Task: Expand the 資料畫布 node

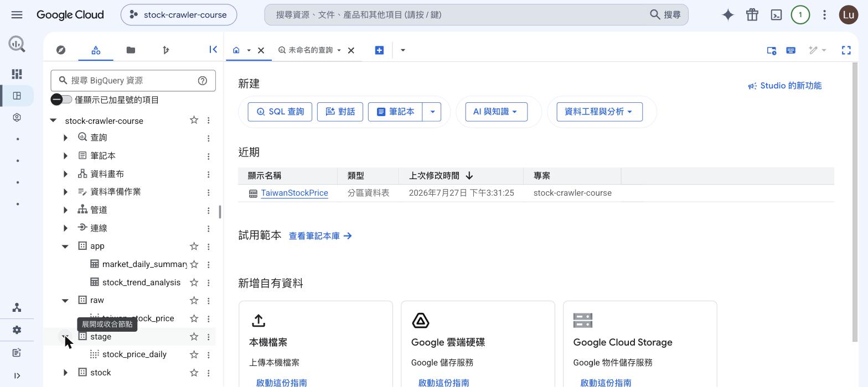Action: pyautogui.click(x=65, y=174)
